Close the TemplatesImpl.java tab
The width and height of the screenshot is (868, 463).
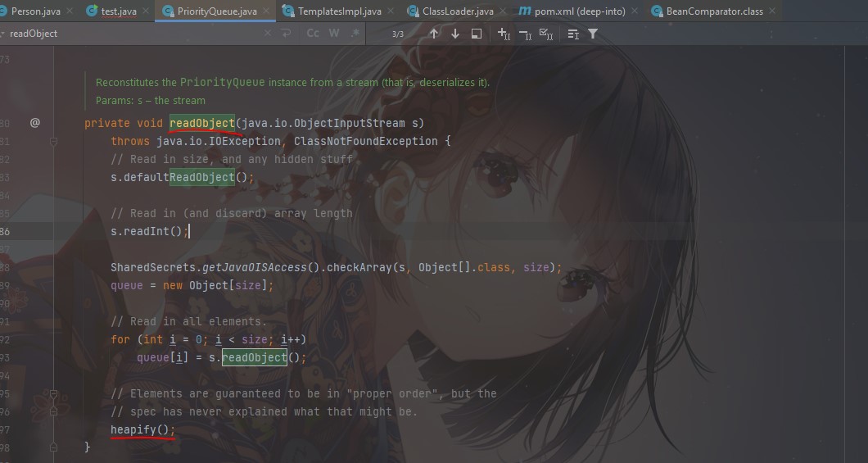(391, 11)
